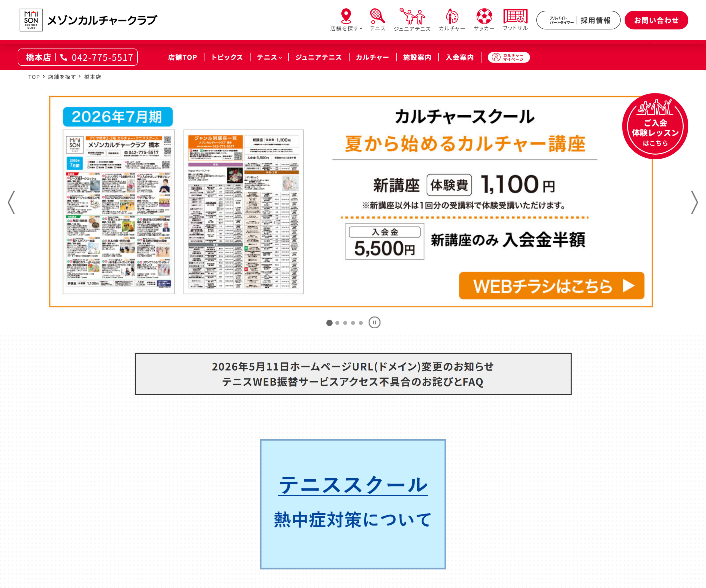Click the テニス racket icon
The width and height of the screenshot is (706, 588).
coord(377,16)
